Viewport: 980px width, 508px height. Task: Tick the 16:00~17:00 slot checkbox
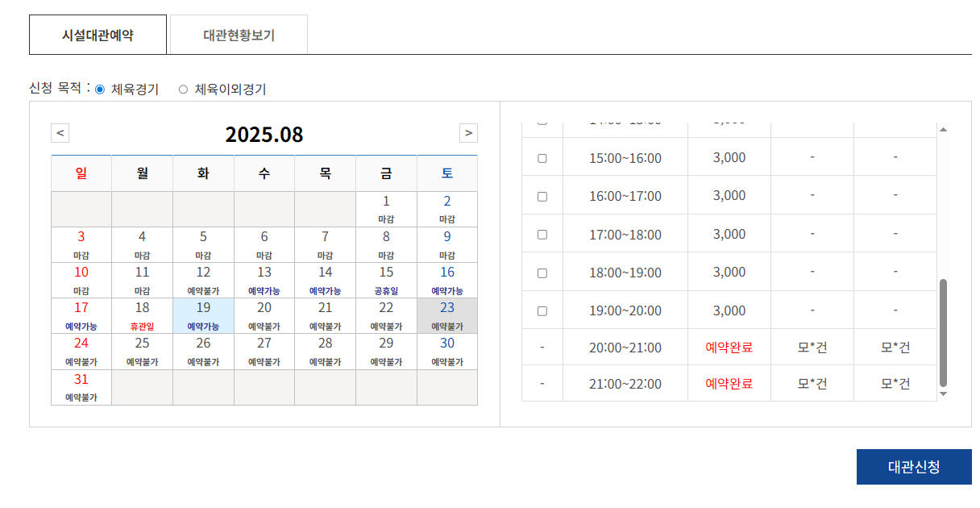(542, 197)
